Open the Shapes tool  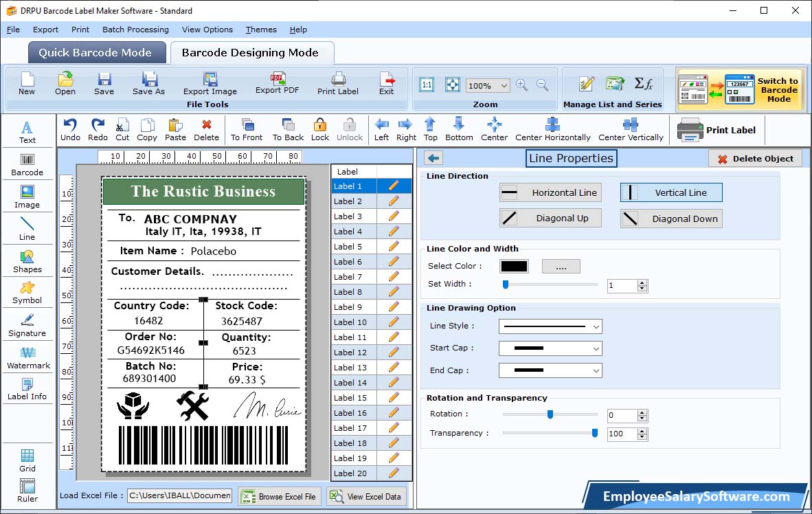(27, 262)
